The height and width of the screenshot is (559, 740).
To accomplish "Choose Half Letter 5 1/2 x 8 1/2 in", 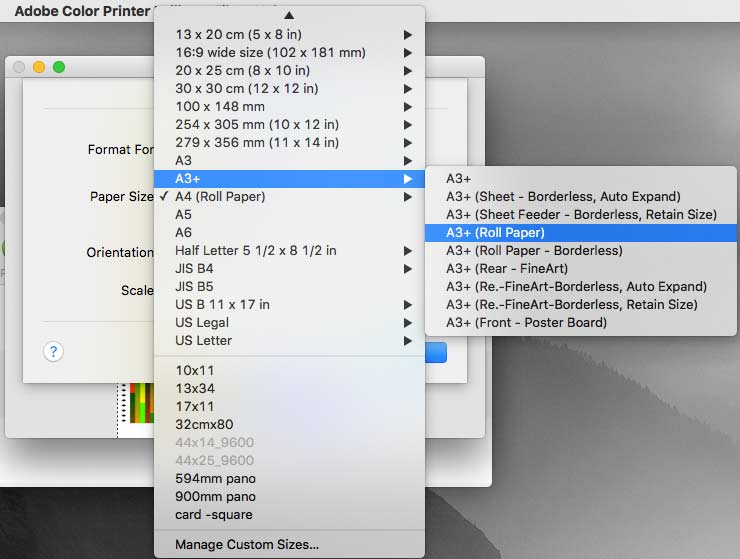I will (x=289, y=251).
